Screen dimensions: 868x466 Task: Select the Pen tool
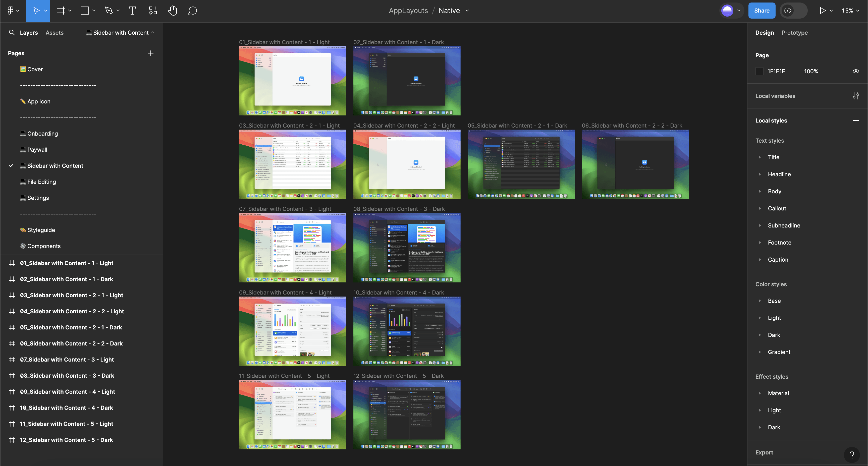coord(108,11)
